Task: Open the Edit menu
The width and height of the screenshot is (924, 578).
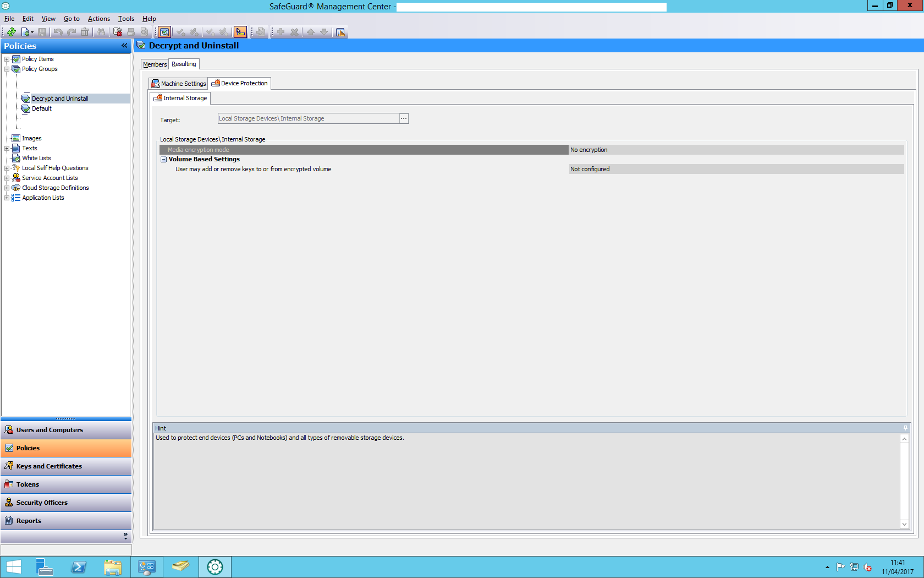Action: [x=28, y=19]
